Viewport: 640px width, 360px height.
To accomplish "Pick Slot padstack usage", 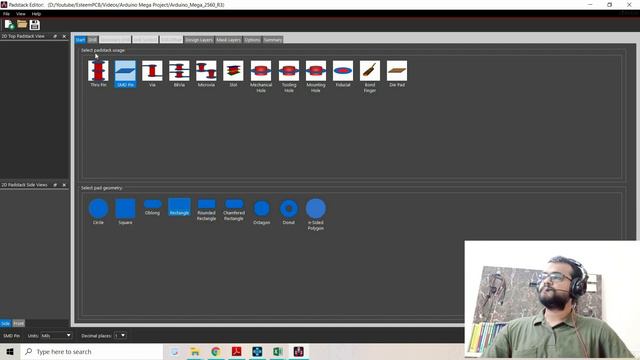I will coord(233,73).
